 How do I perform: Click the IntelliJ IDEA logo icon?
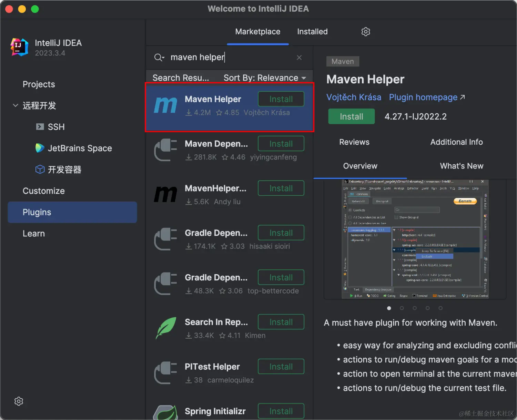(19, 47)
